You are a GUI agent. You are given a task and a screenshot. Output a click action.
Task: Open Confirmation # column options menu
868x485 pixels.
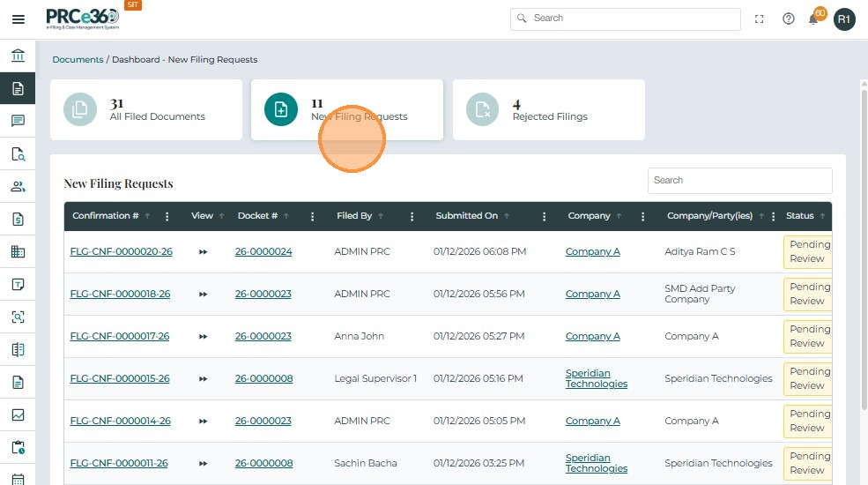(167, 216)
